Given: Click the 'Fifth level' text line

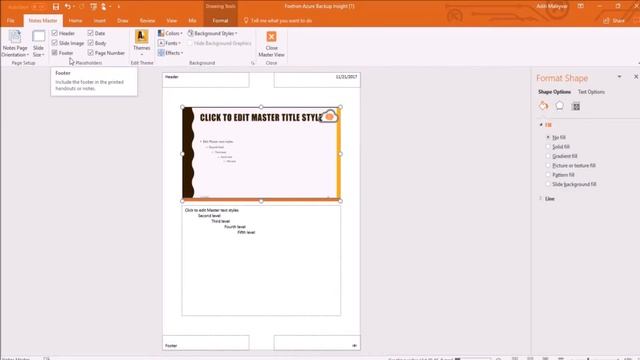Looking at the screenshot, I should pyautogui.click(x=246, y=232).
